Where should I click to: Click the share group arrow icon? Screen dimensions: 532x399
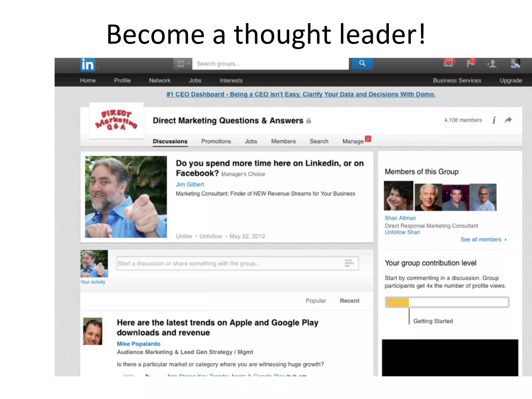coord(508,120)
